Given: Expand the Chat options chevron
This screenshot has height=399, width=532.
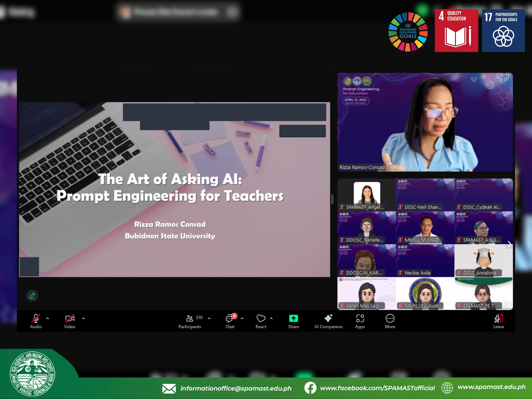Looking at the screenshot, I should pos(242,318).
